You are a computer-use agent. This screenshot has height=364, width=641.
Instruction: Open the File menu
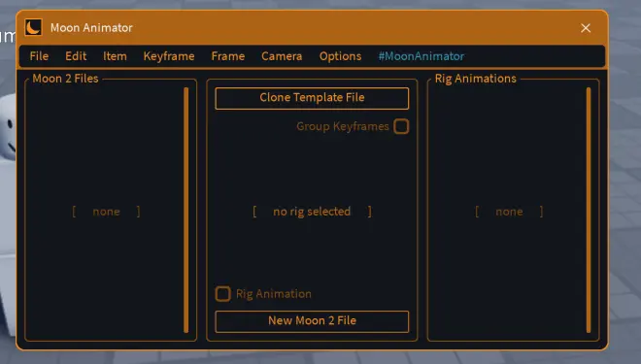39,56
